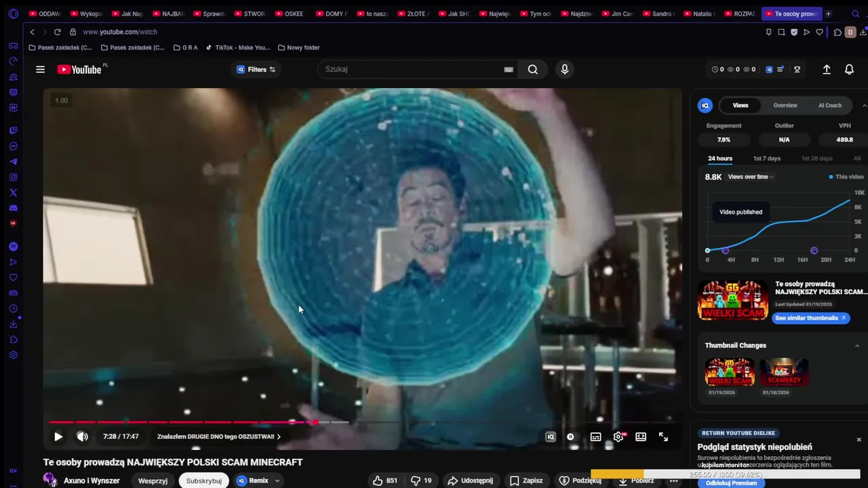Image resolution: width=868 pixels, height=488 pixels.
Task: Open the on-screen keyboard in search box
Action: click(508, 69)
